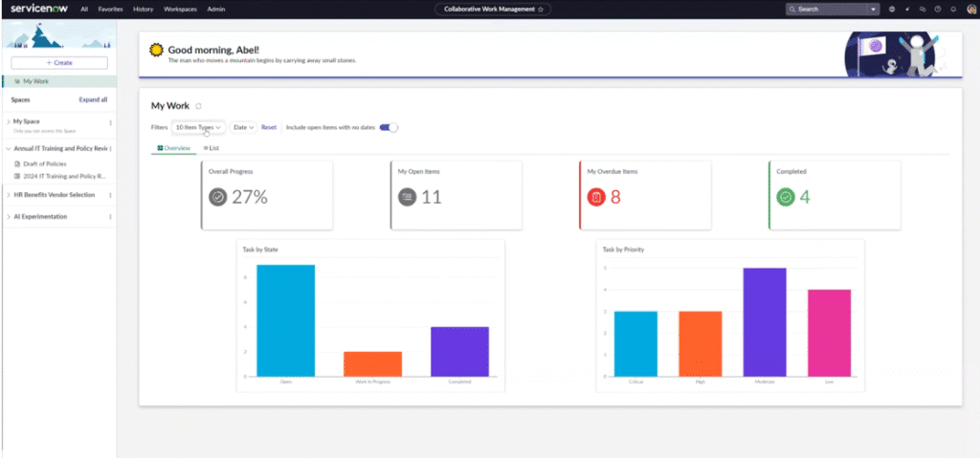Collapse Annual IT Training and Policy Review
Viewport: 980px width, 458px height.
8,149
